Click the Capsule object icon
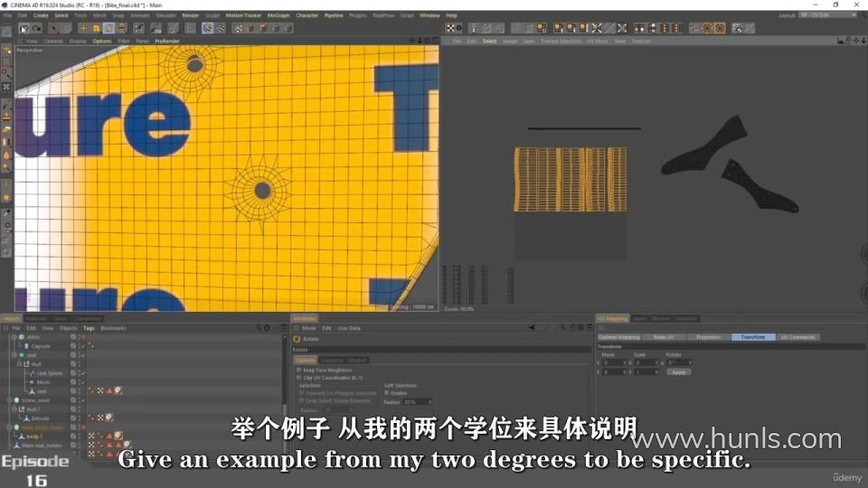This screenshot has width=868, height=488. click(x=26, y=346)
